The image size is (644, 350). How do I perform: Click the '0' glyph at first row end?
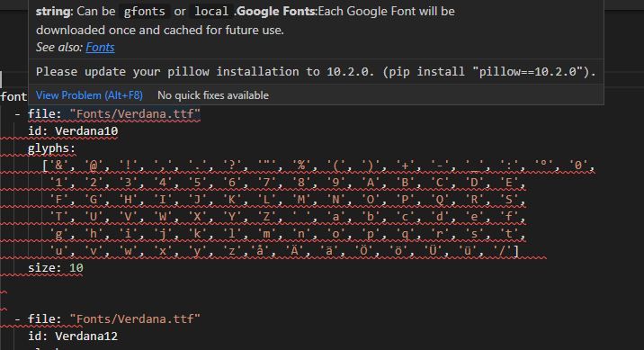578,166
